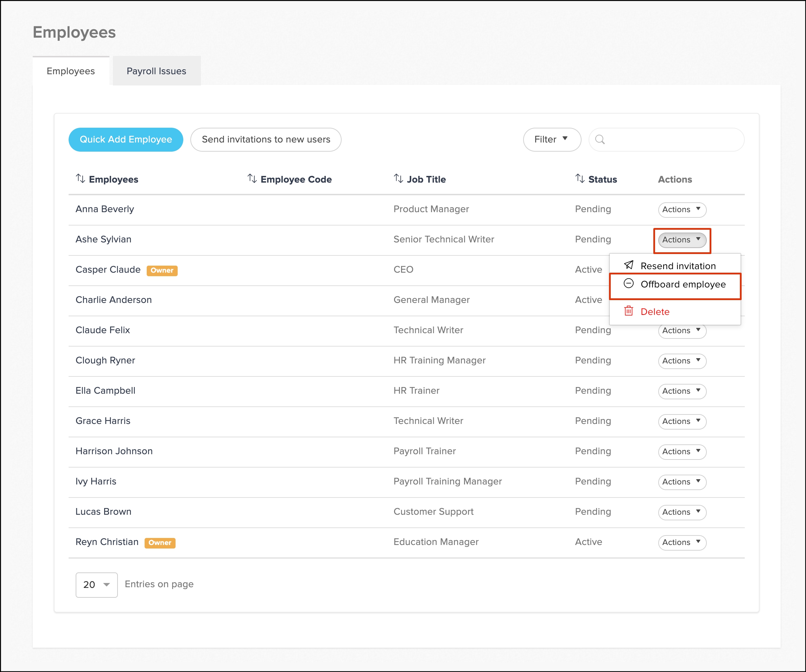Expand Actions menu for Grace Harris
806x672 pixels.
coord(682,421)
